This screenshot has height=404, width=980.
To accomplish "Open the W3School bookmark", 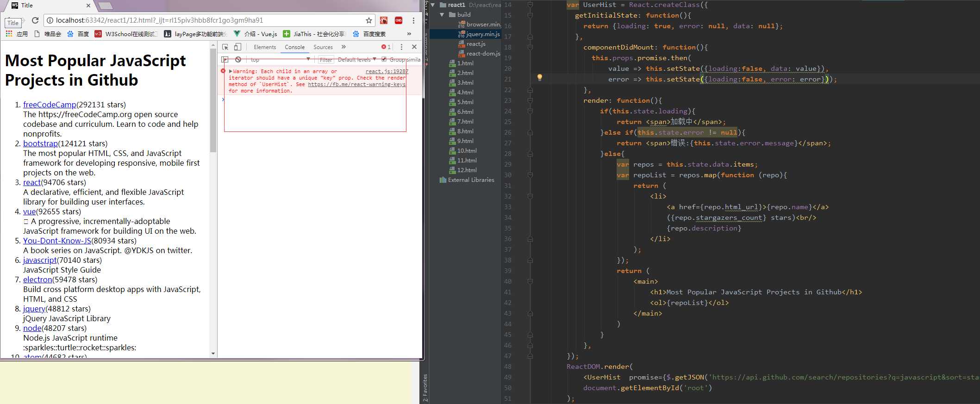I will coord(126,34).
